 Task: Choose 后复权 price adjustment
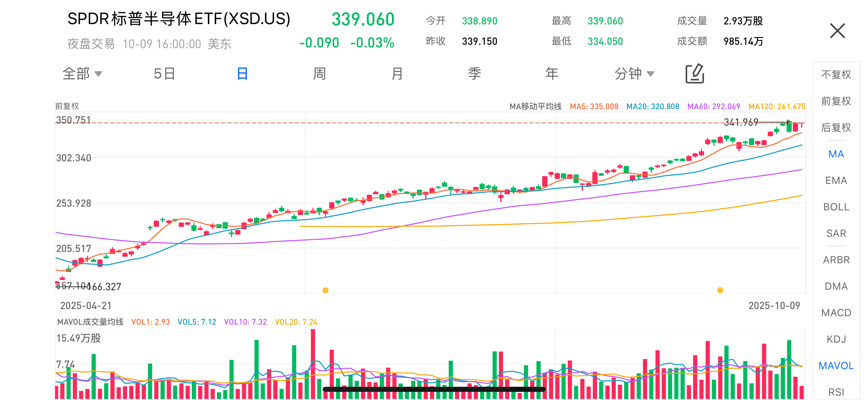pyautogui.click(x=836, y=128)
